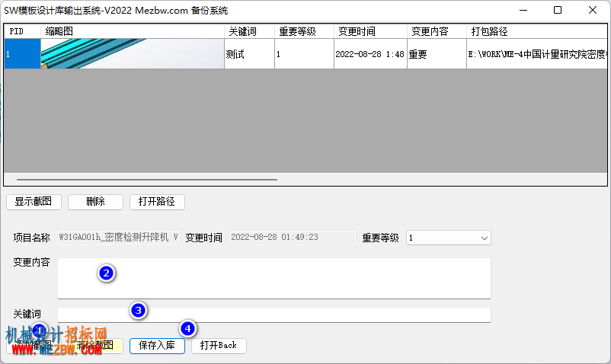Select the PID cell of row 1
Screen dimensions: 611x364
click(x=23, y=54)
